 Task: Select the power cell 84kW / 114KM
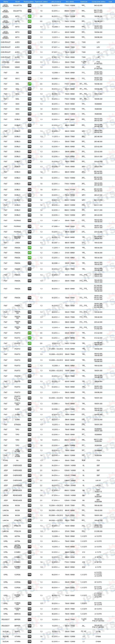point(70,109)
